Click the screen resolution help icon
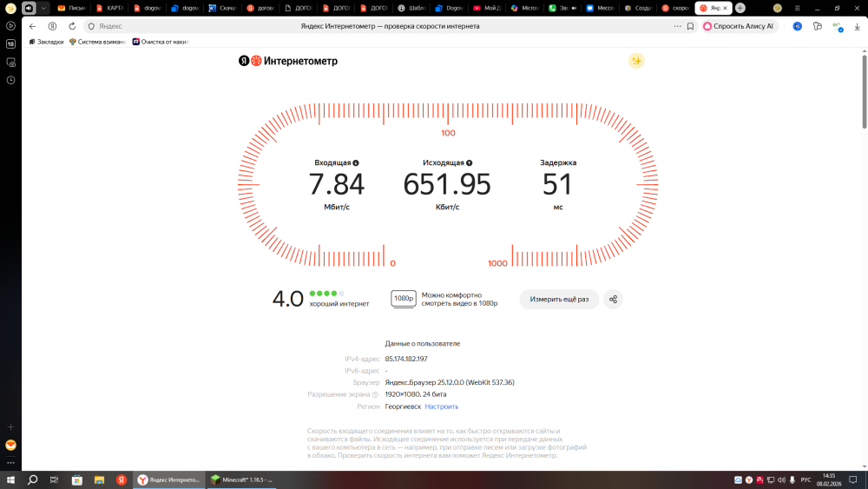Image resolution: width=868 pixels, height=489 pixels. (x=375, y=395)
